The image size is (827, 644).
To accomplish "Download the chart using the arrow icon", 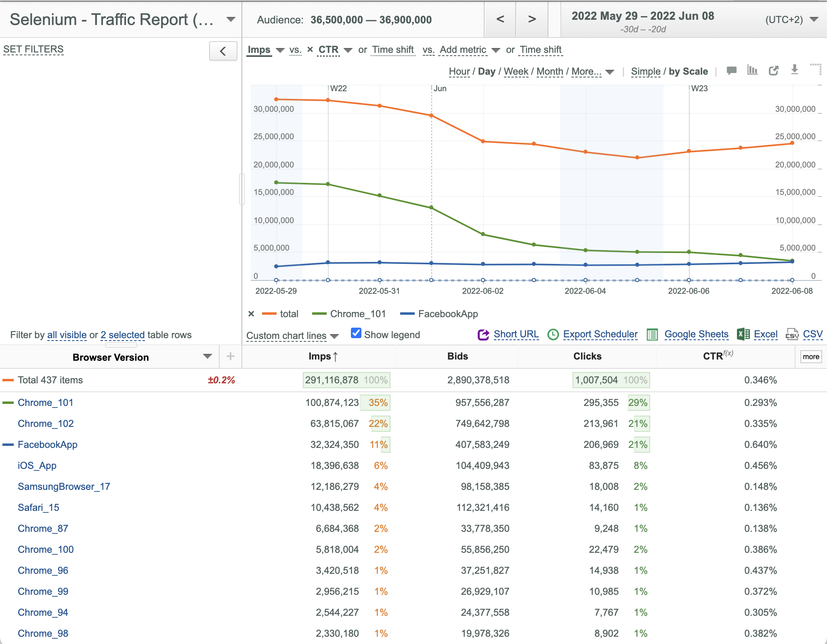I will pos(794,70).
